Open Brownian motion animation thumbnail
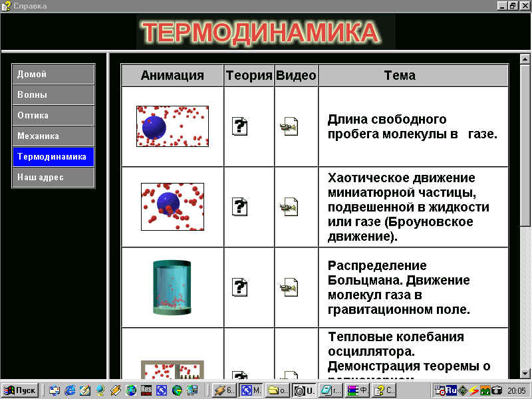This screenshot has width=532, height=399. [x=172, y=206]
